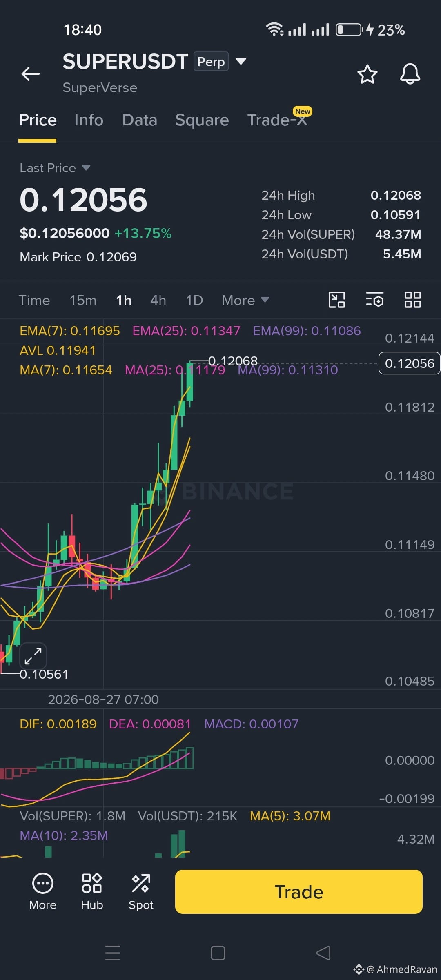
Task: Tap the EMA(7): 0.11695 indicator label
Action: [x=70, y=331]
